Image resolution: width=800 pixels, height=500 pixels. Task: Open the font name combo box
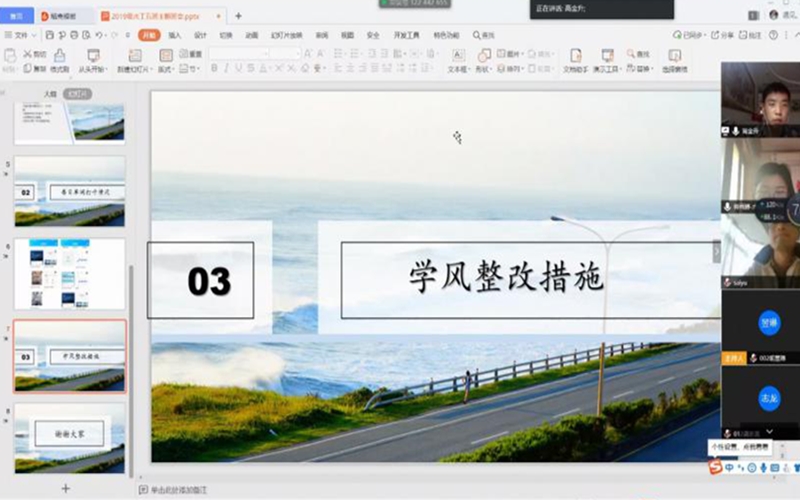tap(238, 53)
